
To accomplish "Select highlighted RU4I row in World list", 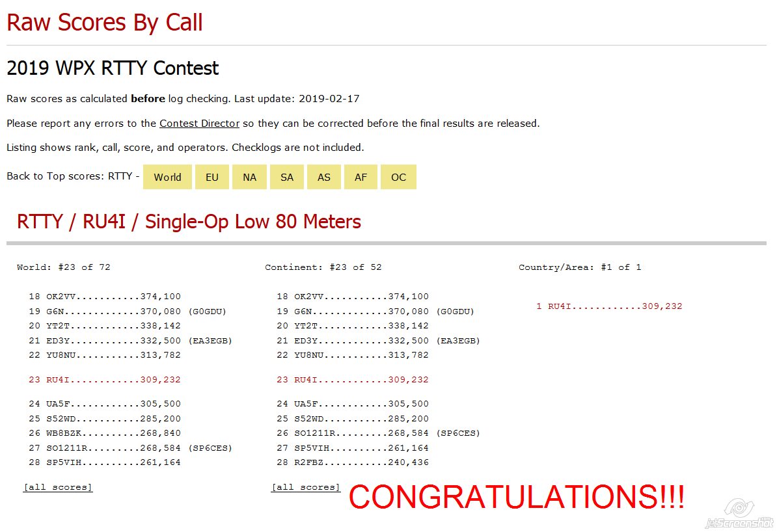I will 104,380.
